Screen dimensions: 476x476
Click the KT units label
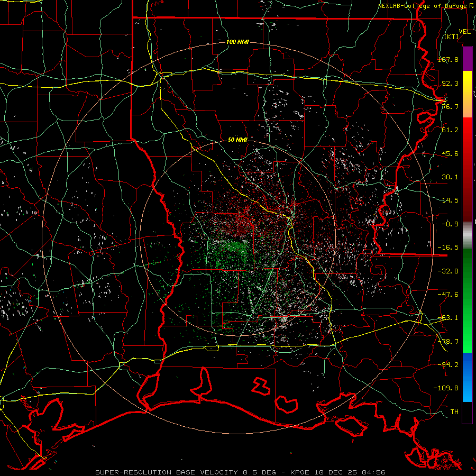(452, 36)
